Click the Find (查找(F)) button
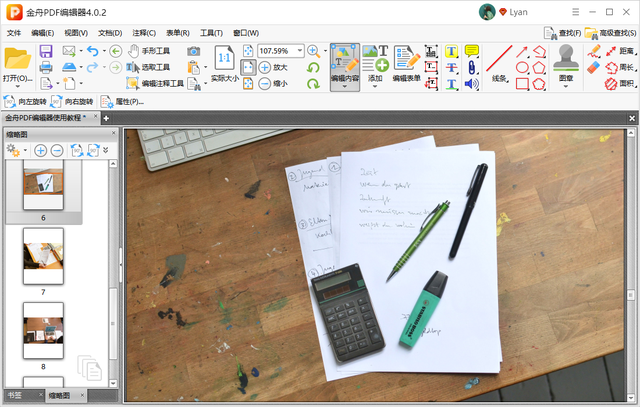 pyautogui.click(x=562, y=33)
